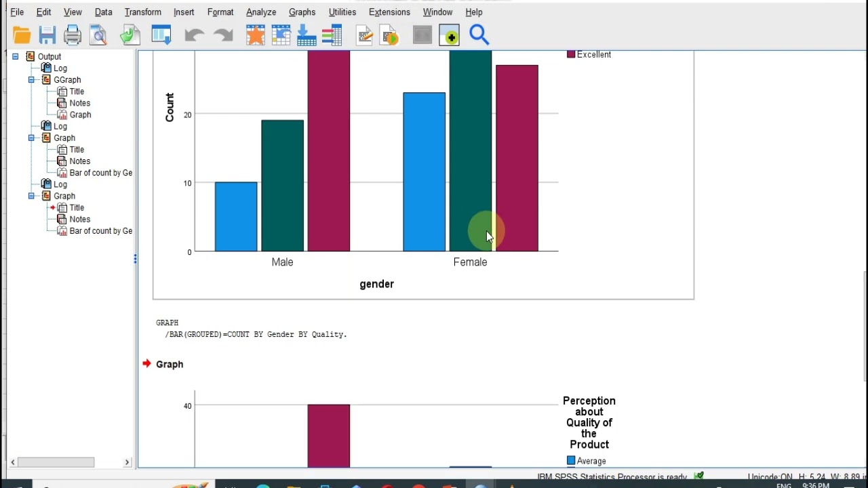Click the dark green Male bar
The width and height of the screenshot is (868, 488).
(x=283, y=186)
